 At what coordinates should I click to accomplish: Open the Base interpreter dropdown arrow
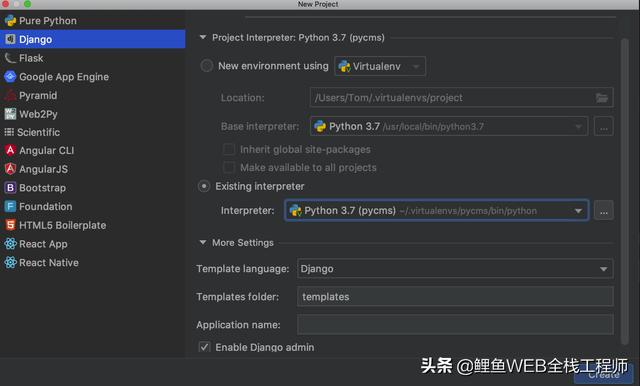click(578, 126)
